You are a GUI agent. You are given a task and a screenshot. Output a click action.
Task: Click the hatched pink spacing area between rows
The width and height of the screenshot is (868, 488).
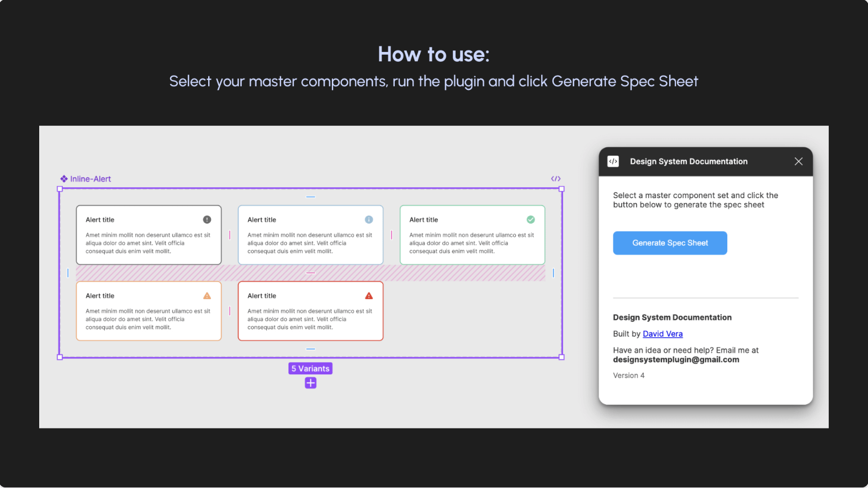click(x=310, y=273)
